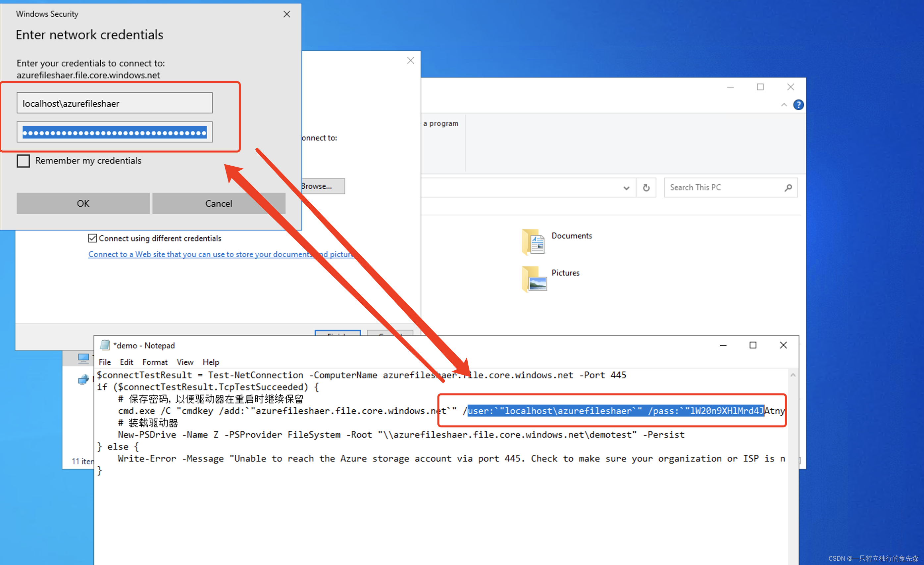Open the Documents folder icon
This screenshot has height=565, width=924.
click(533, 242)
